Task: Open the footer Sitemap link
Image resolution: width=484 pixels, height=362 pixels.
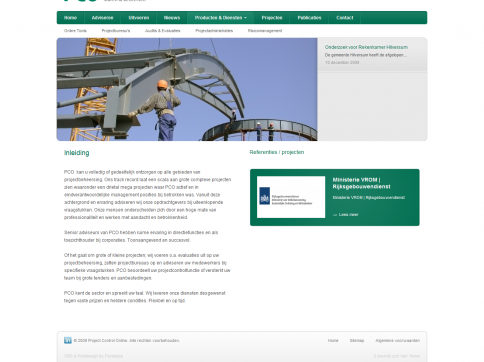Action: coord(357,340)
